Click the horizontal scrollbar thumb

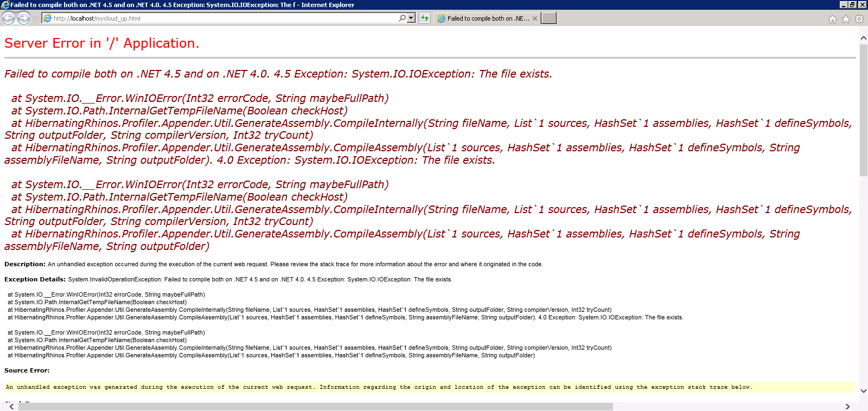[316, 407]
